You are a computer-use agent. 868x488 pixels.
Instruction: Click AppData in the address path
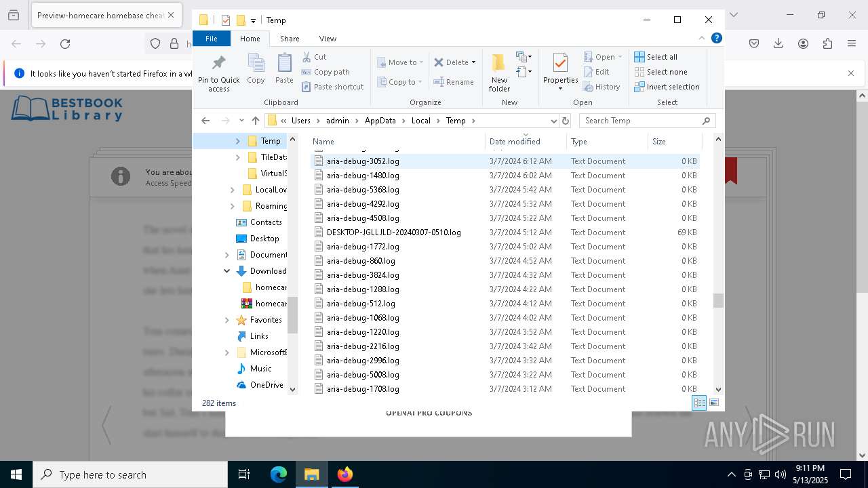[x=380, y=121]
